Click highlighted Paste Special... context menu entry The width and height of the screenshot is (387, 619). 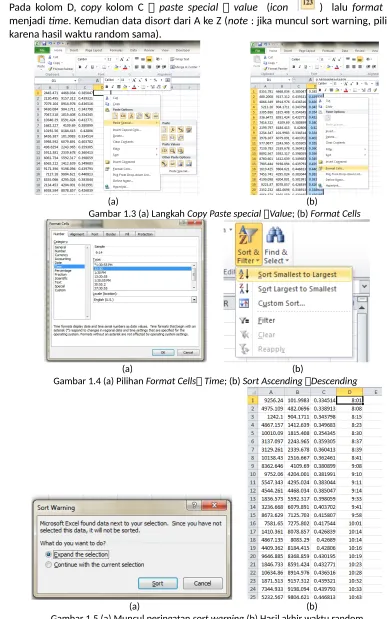(132, 123)
